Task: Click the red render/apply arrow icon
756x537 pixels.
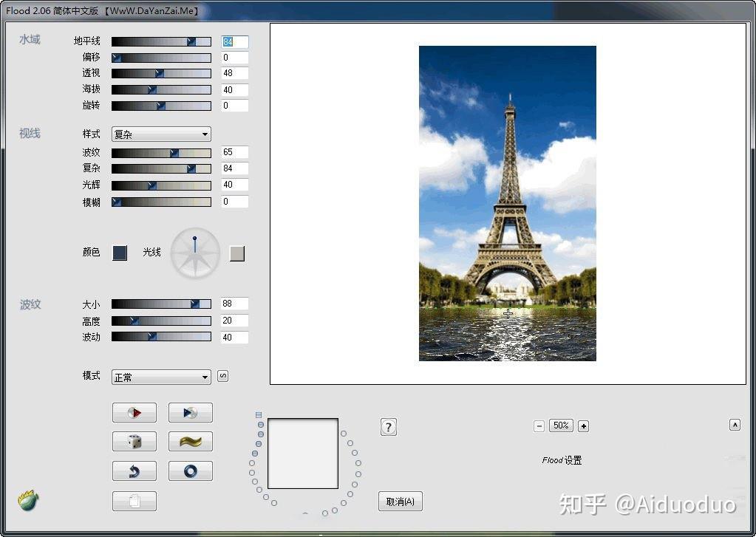Action: [134, 412]
